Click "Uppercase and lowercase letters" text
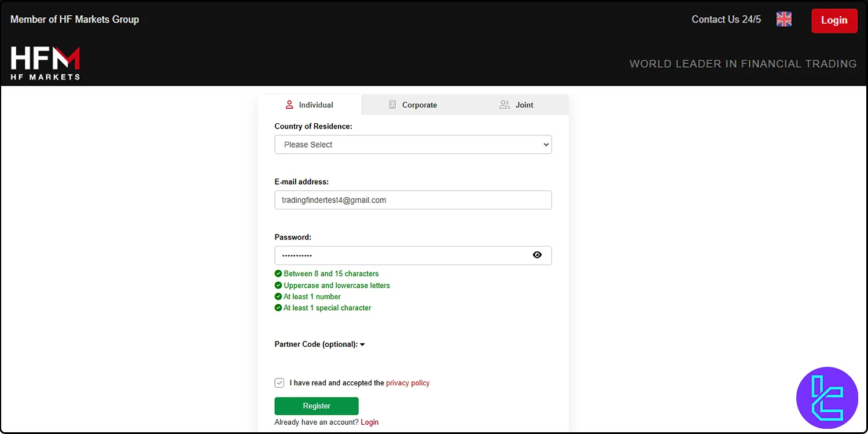 click(x=337, y=285)
